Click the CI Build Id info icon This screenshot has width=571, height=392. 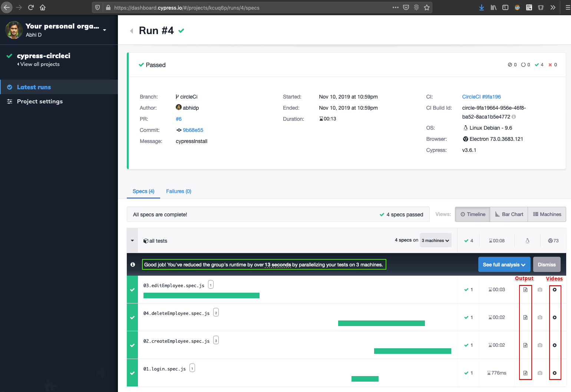point(514,117)
